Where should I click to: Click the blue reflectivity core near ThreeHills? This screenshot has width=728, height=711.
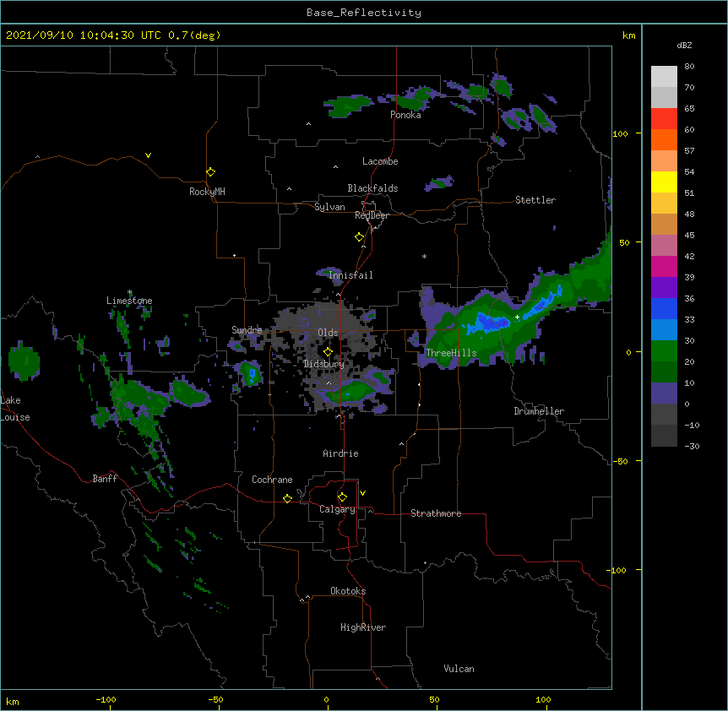490,322
